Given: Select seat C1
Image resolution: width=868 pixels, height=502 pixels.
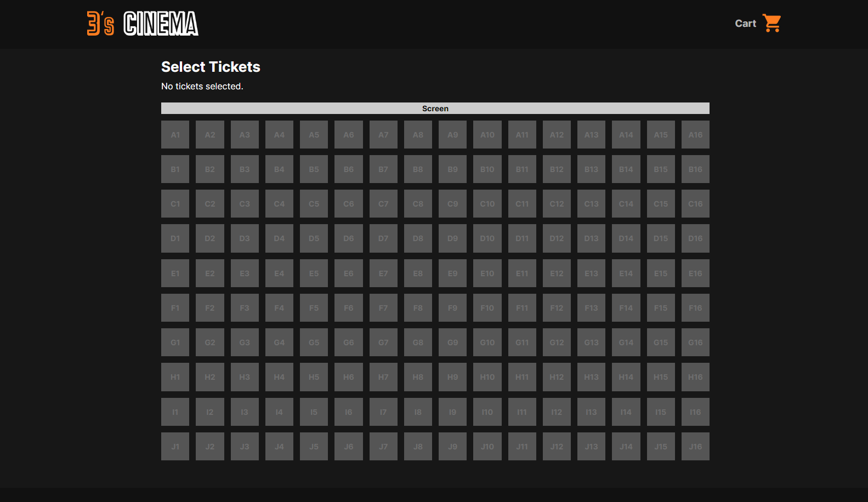Looking at the screenshot, I should 175,204.
